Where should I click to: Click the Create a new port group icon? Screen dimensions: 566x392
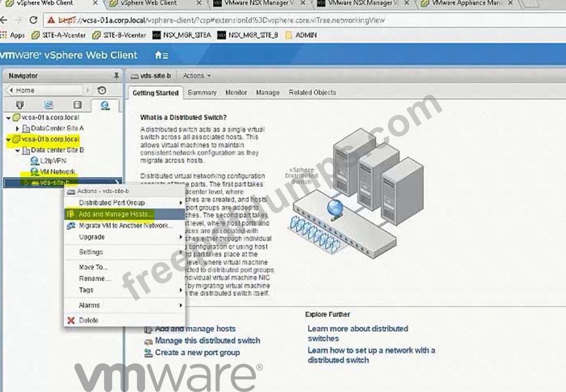coord(148,352)
